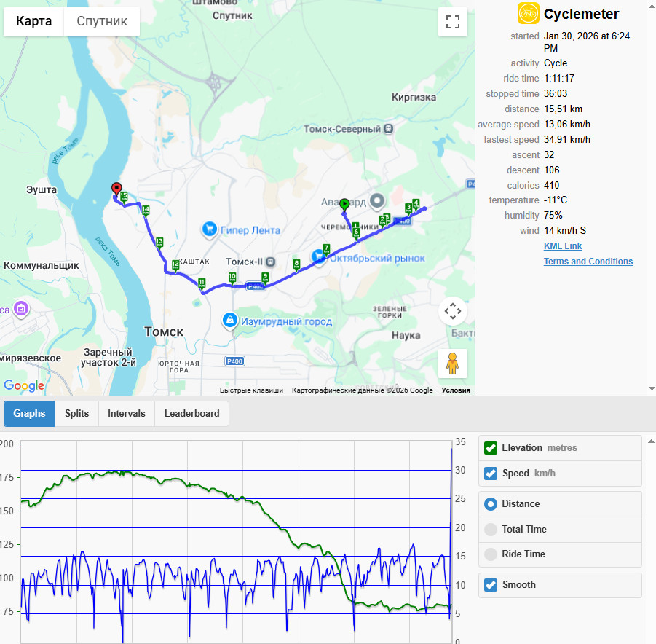656x644 pixels.
Task: Uncheck the Elevation metres checkbox
Action: click(490, 448)
